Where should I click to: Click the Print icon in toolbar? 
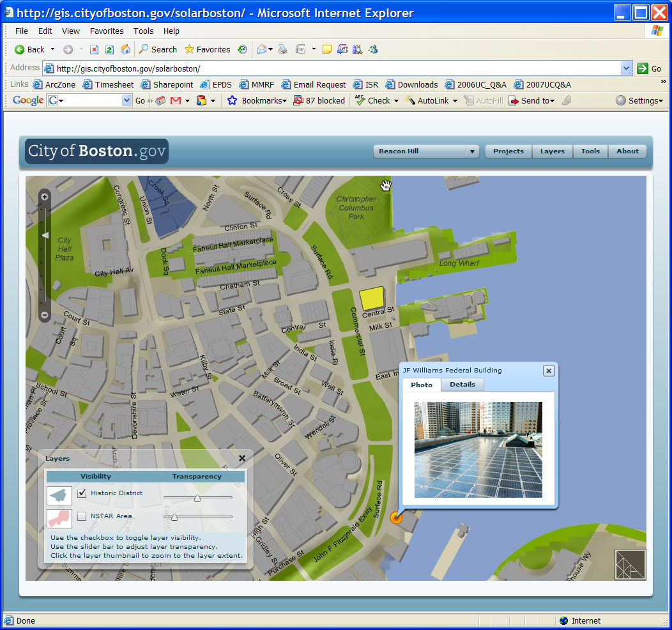click(x=283, y=50)
